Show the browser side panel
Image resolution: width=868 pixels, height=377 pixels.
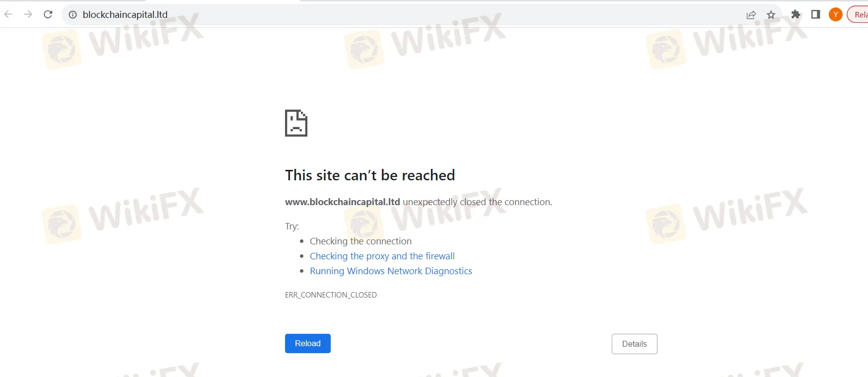(x=816, y=14)
